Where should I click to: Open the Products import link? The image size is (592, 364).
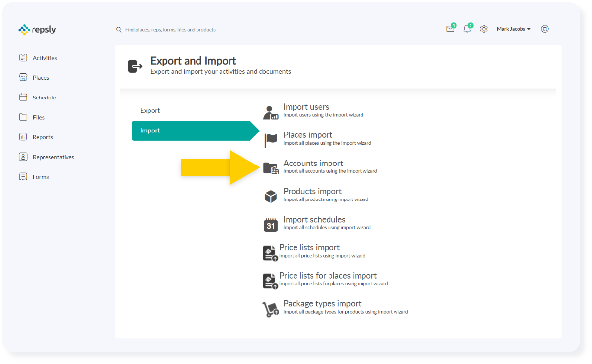pos(312,191)
